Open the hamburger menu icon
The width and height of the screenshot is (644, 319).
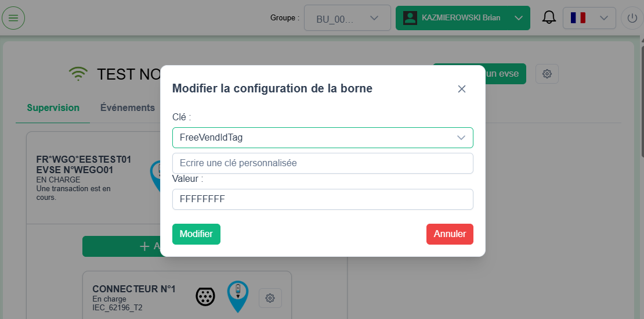pyautogui.click(x=13, y=18)
